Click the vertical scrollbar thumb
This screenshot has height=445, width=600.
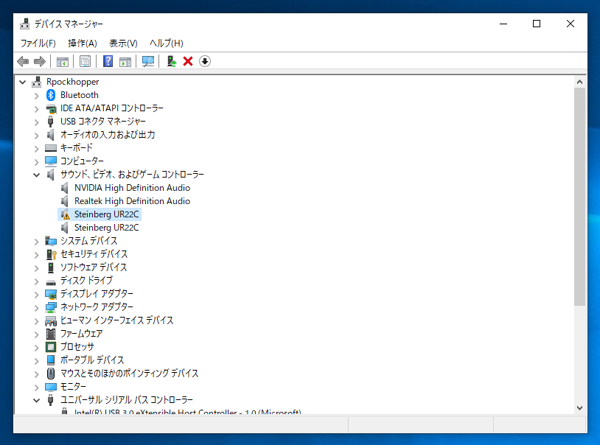(579, 197)
